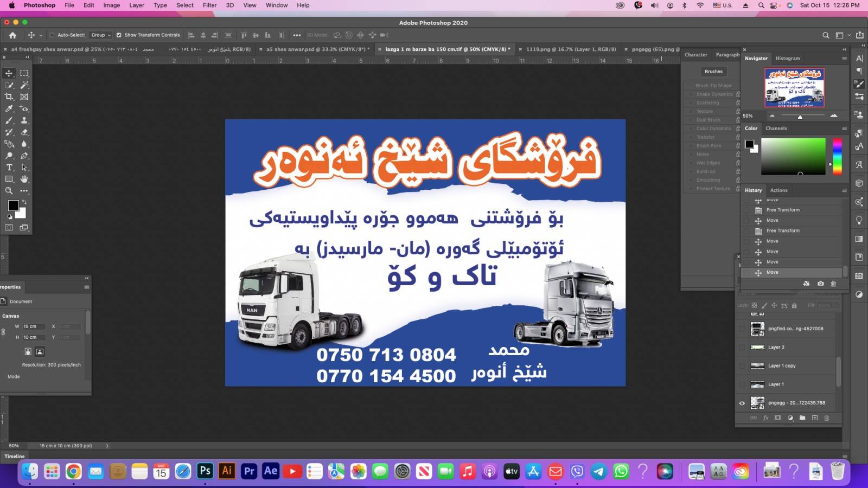Set history brush source for last Move state
The width and height of the screenshot is (868, 488).
(746, 272)
